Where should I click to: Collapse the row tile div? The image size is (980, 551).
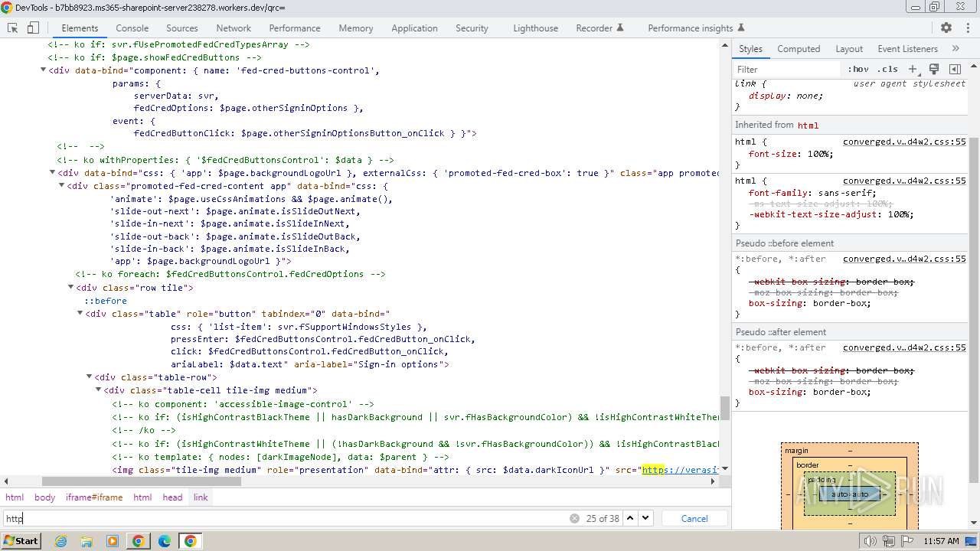71,288
